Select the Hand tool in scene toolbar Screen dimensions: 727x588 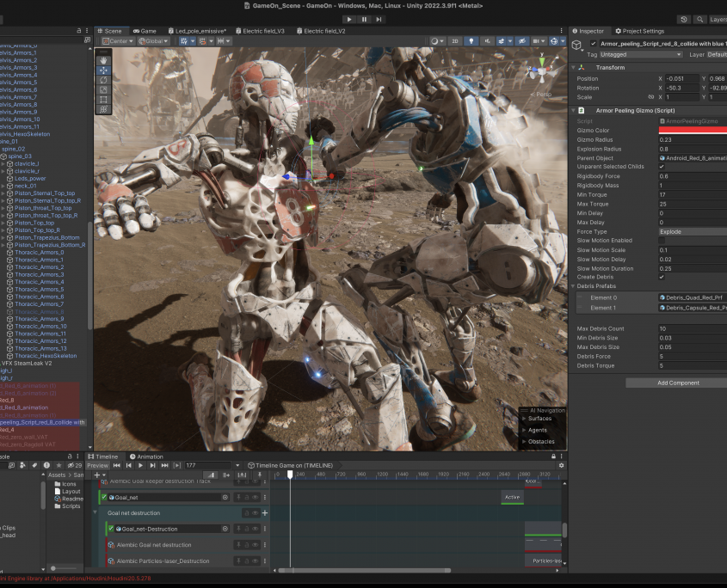click(x=104, y=61)
